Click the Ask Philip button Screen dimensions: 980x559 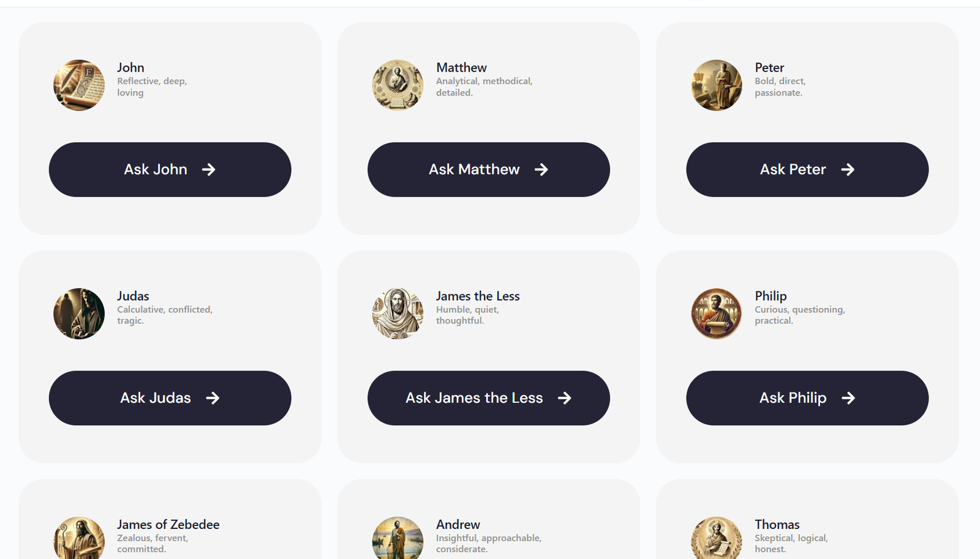(x=807, y=398)
